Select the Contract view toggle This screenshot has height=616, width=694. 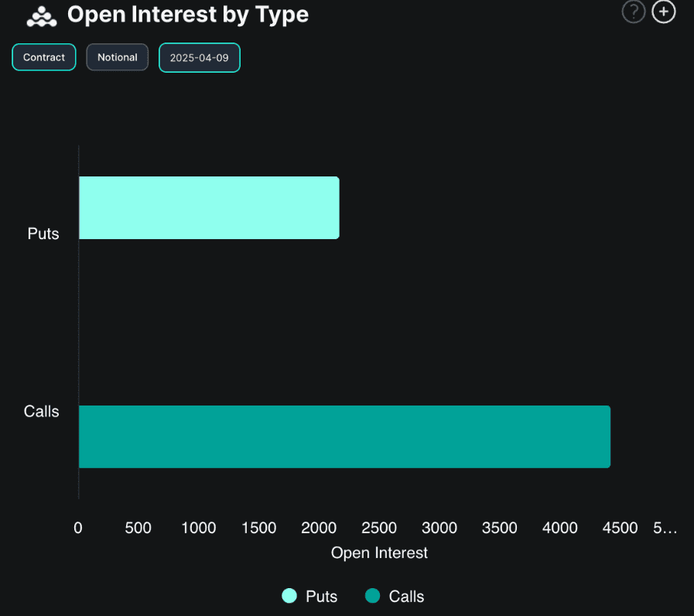44,57
